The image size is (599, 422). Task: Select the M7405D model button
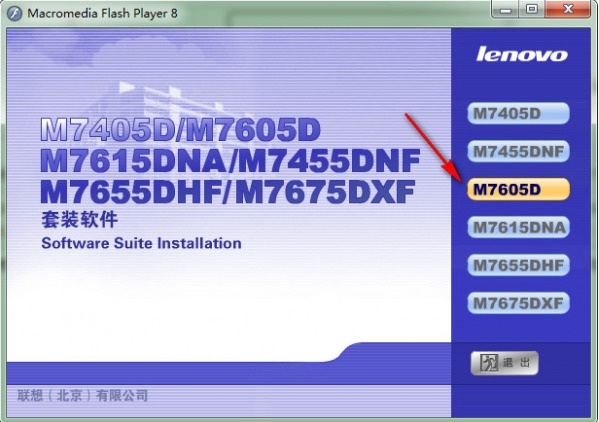click(x=518, y=113)
